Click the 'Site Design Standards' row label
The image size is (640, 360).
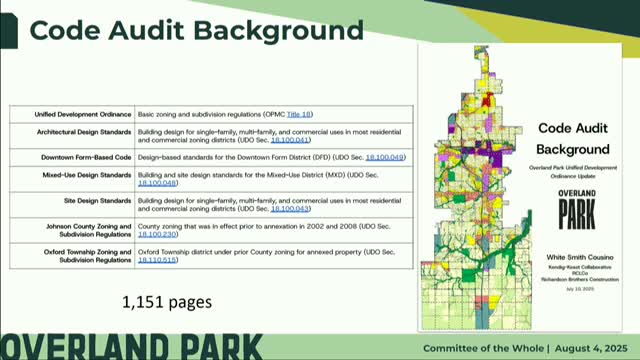tap(97, 201)
